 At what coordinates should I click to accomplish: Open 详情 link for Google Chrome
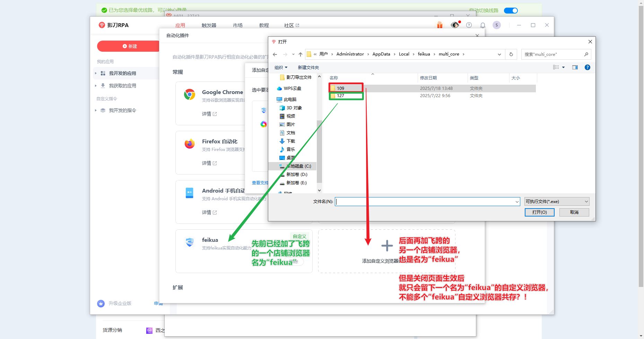[x=209, y=114]
